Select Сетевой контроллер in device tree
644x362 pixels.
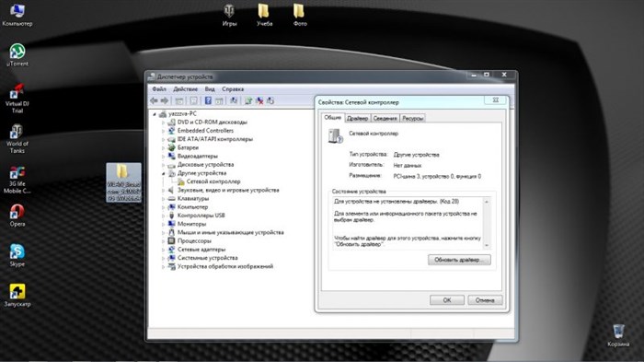point(213,181)
